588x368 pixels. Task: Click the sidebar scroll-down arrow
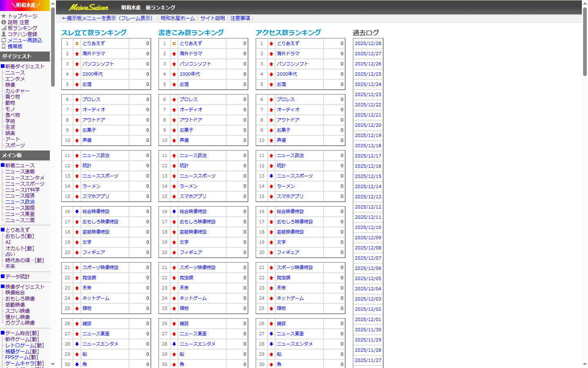click(x=53, y=364)
